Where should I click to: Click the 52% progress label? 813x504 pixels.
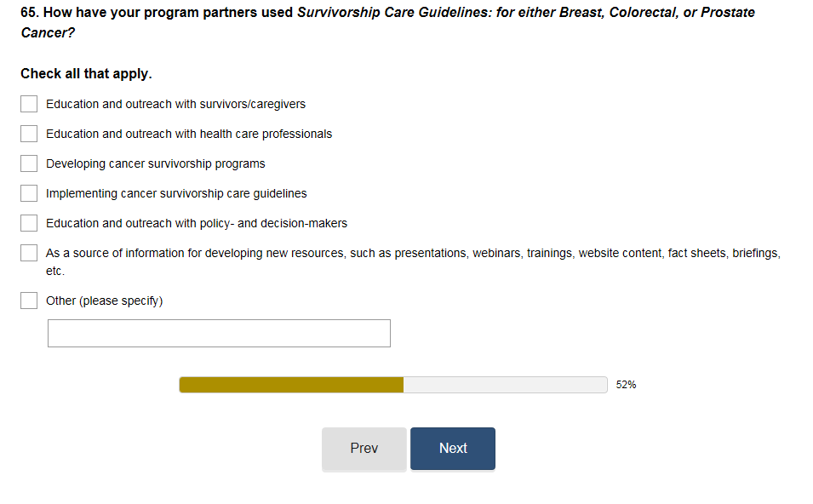(626, 385)
